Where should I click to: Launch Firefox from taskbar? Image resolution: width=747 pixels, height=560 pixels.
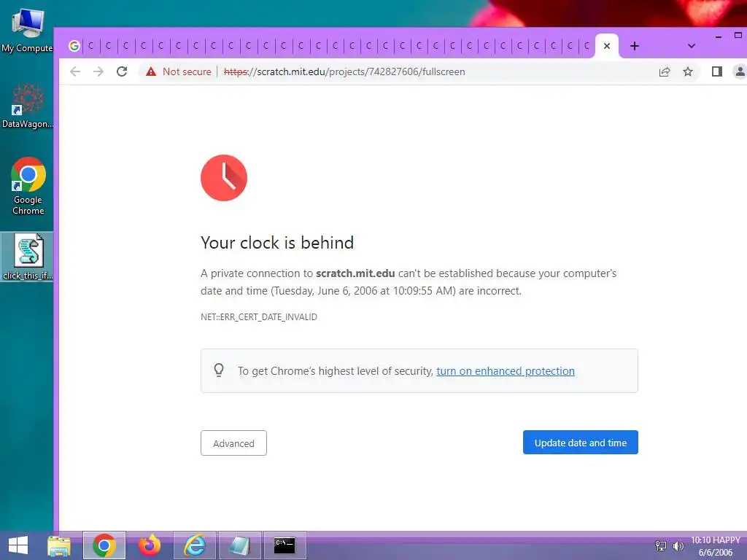(149, 545)
